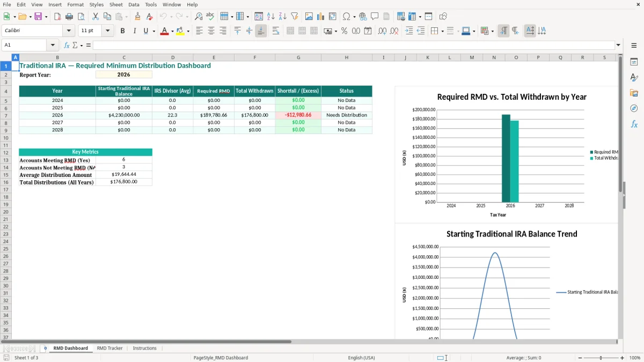The width and height of the screenshot is (644, 362).
Task: Open Print Preview from the toolbar
Action: click(x=81, y=17)
